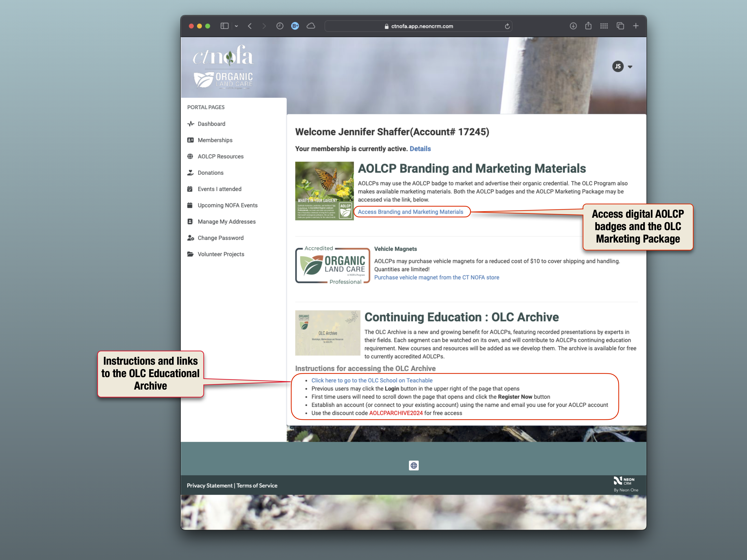
Task: Click the blue B+ extension icon
Action: [295, 26]
